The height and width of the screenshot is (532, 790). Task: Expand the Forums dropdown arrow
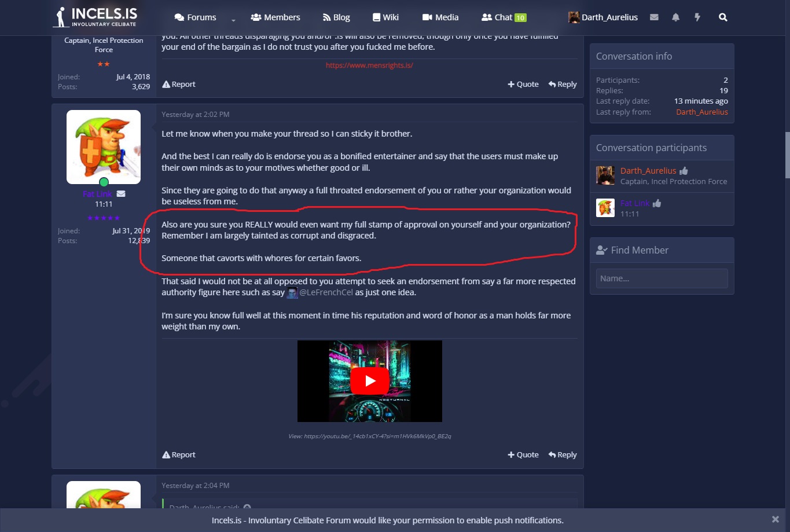[233, 19]
